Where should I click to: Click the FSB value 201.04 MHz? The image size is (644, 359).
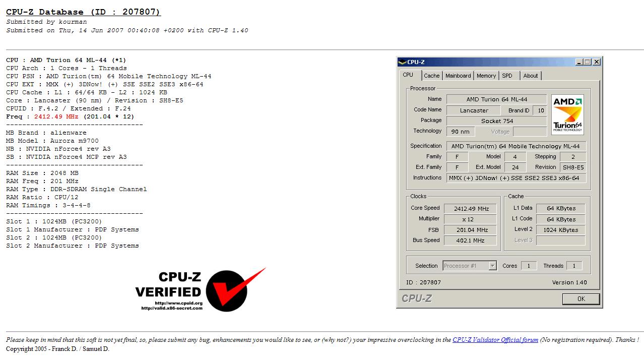click(x=470, y=230)
